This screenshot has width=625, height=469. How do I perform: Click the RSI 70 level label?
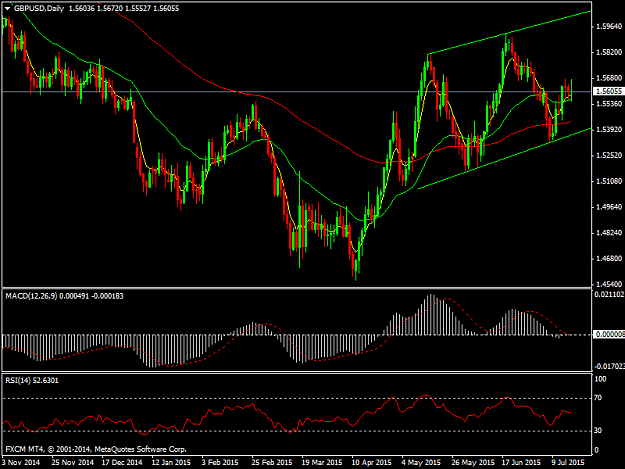coord(597,398)
